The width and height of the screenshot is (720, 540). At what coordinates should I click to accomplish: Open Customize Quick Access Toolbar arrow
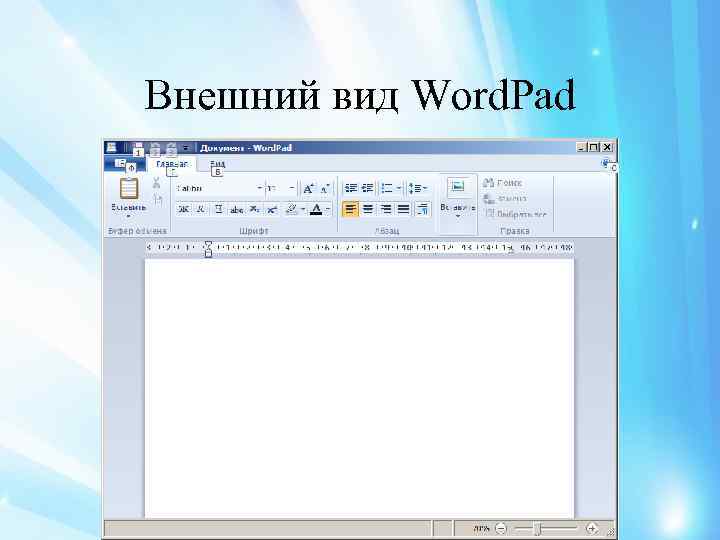[186, 148]
